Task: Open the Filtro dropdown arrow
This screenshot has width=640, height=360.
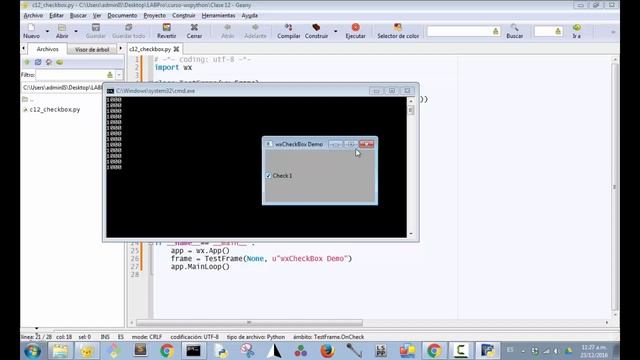Action: 119,75
